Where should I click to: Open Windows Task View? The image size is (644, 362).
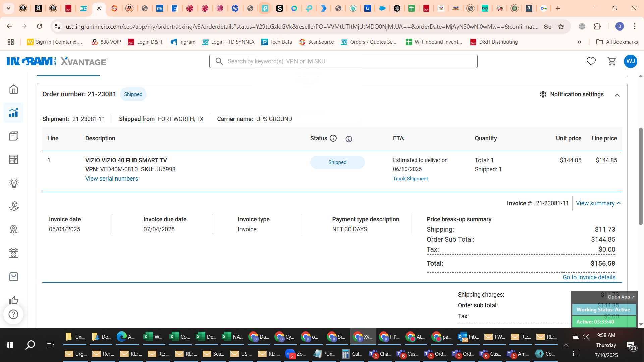point(50,345)
